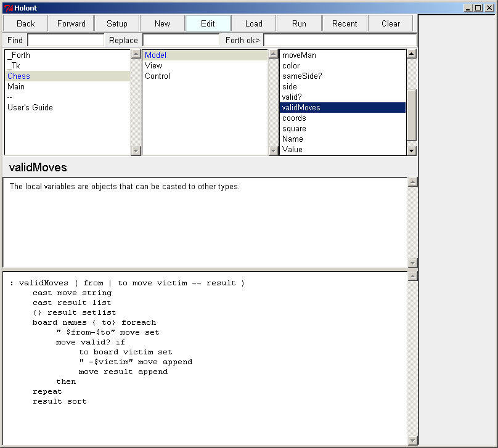Click the Back toolbar button
The image size is (498, 448).
[x=26, y=23]
